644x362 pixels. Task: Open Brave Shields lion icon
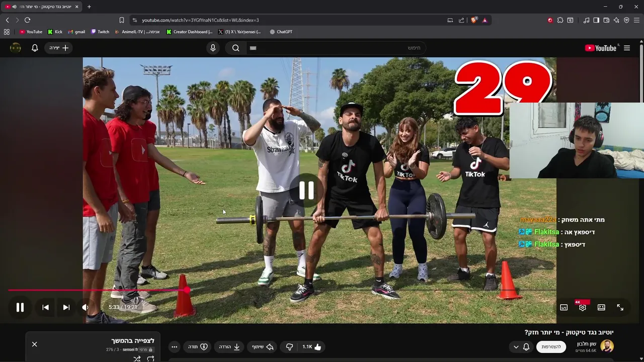(x=474, y=20)
